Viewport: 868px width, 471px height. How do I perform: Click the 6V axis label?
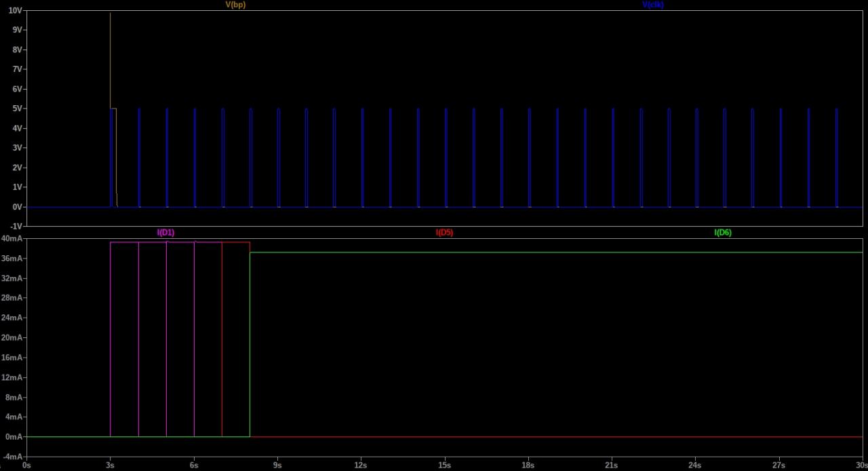coord(18,90)
